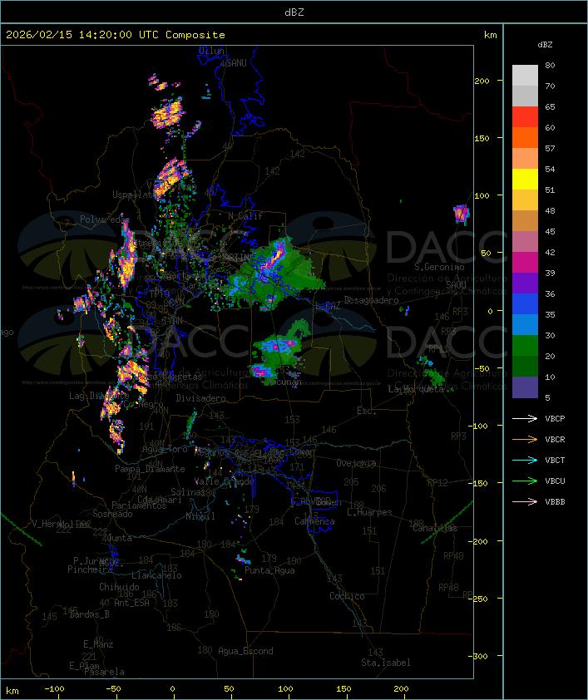Click the Uspallata place label

click(x=134, y=195)
